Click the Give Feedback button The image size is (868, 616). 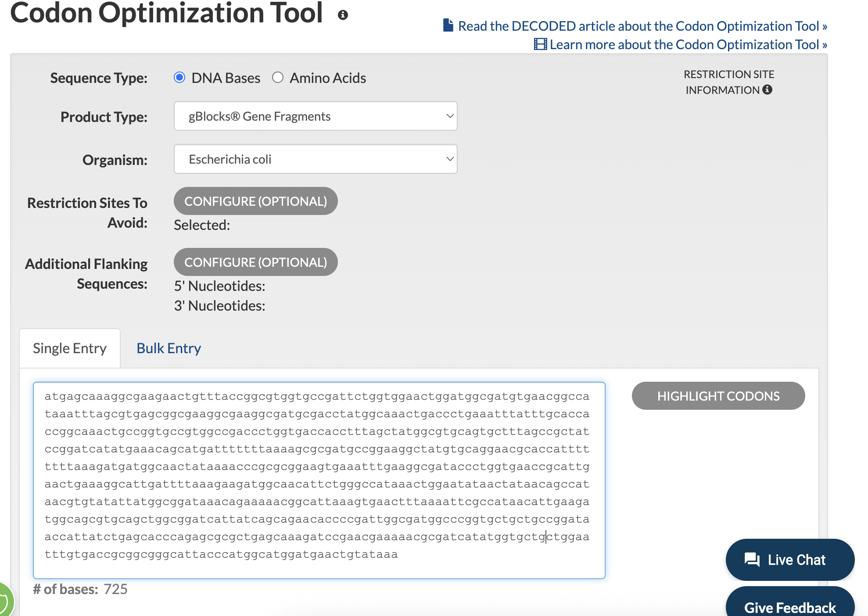coord(789,607)
